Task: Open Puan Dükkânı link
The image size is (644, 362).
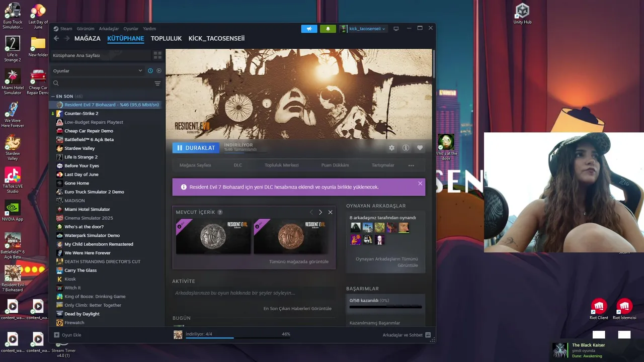Action: [335, 165]
